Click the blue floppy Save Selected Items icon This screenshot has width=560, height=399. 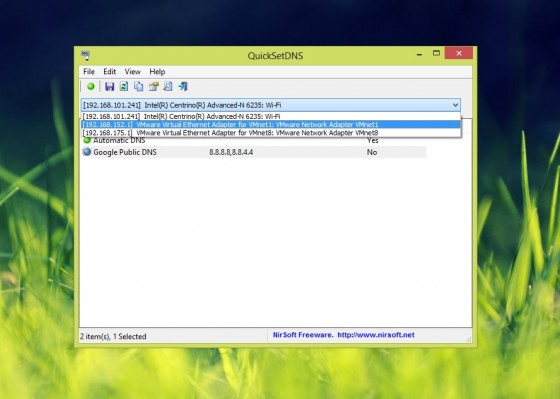[x=109, y=86]
